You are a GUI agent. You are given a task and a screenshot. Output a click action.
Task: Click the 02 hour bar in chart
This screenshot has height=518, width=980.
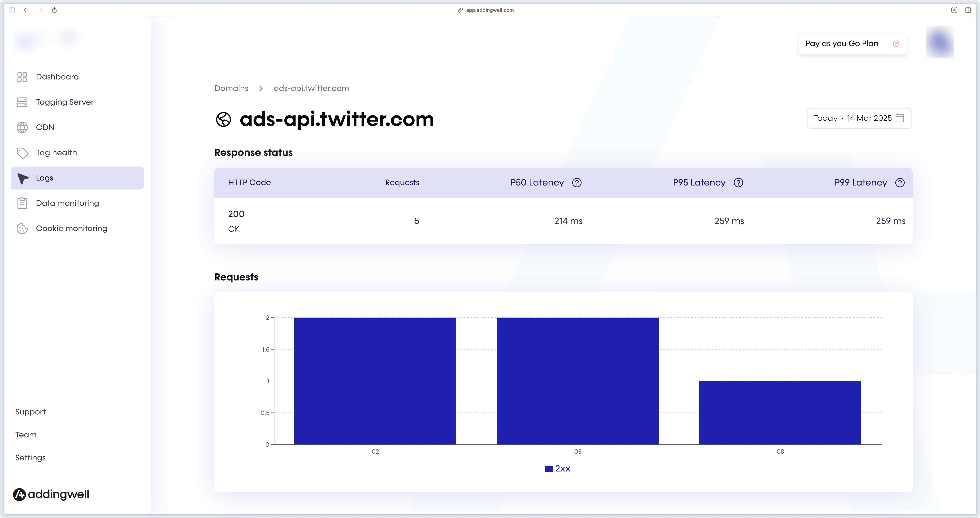[375, 381]
